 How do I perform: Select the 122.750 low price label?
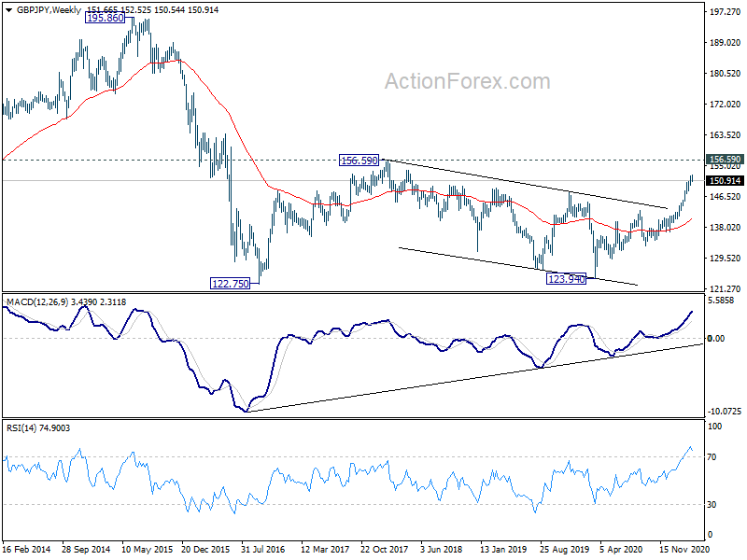click(230, 284)
